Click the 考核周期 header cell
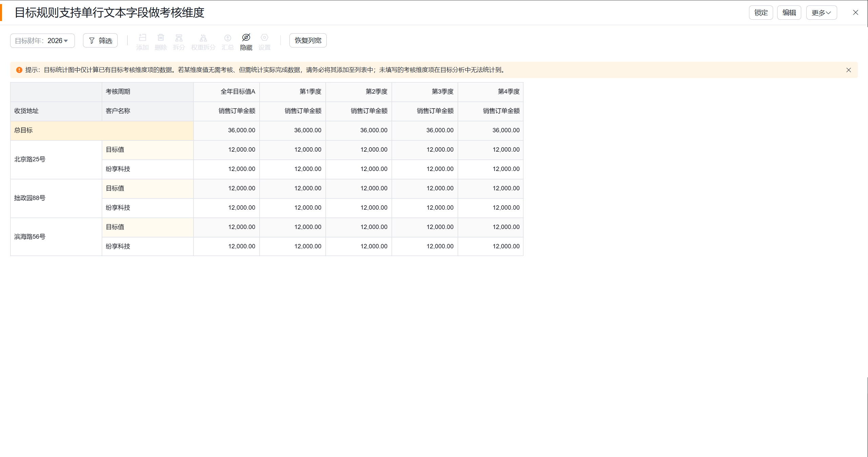The image size is (868, 457). pos(147,92)
